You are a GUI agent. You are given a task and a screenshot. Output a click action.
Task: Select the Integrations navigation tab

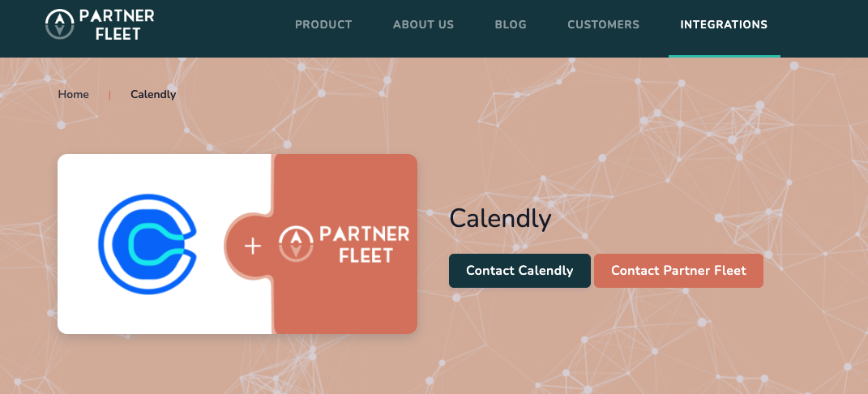(724, 24)
